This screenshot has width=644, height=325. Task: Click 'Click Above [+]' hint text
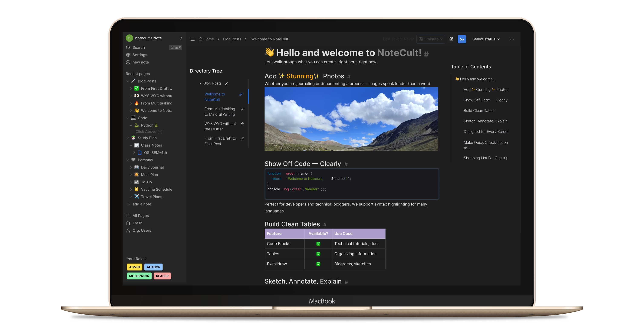point(149,131)
